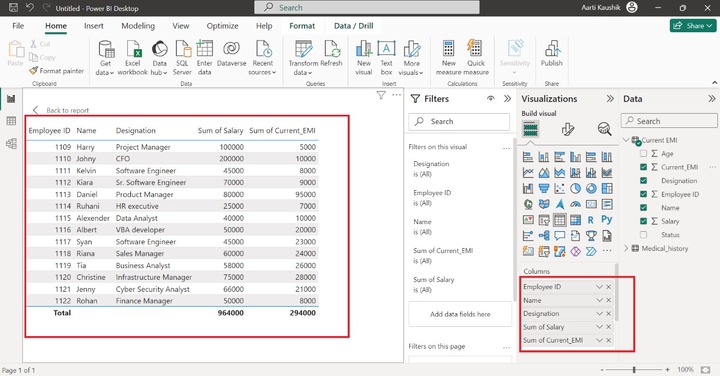Save the file from title bar
Viewport: 720px width, 376px height.
pyautogui.click(x=13, y=7)
